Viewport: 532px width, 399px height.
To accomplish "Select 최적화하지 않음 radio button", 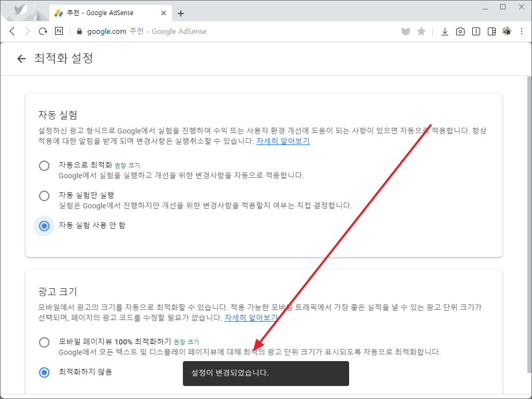I will click(x=44, y=373).
